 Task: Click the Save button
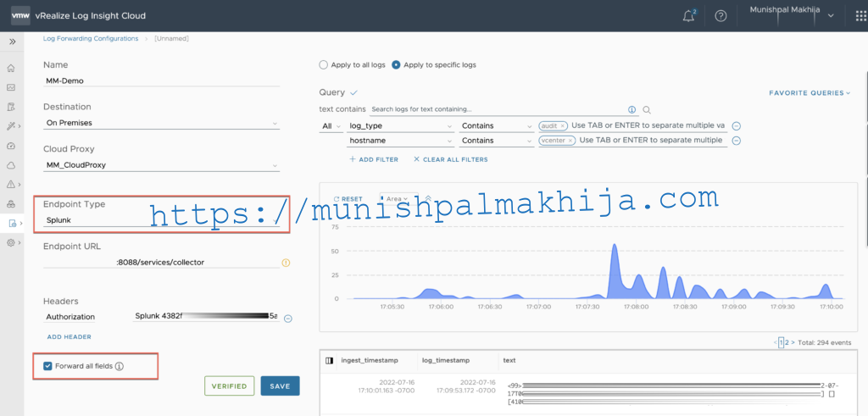(x=280, y=386)
